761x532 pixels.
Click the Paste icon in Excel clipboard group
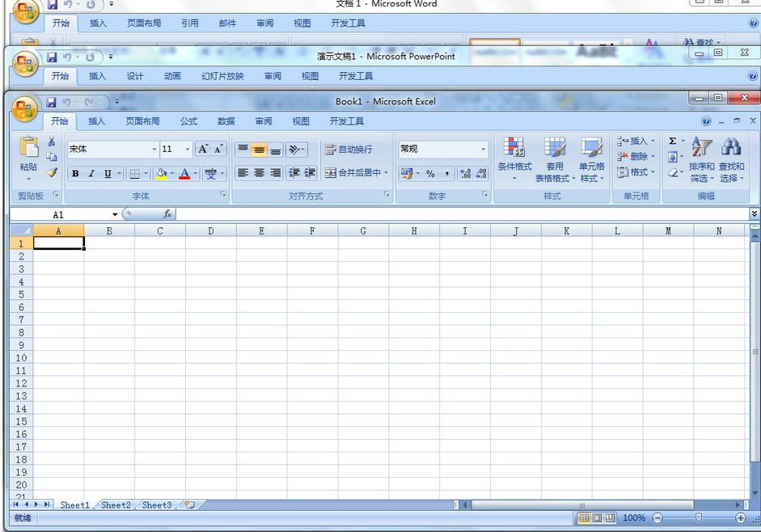(x=28, y=148)
